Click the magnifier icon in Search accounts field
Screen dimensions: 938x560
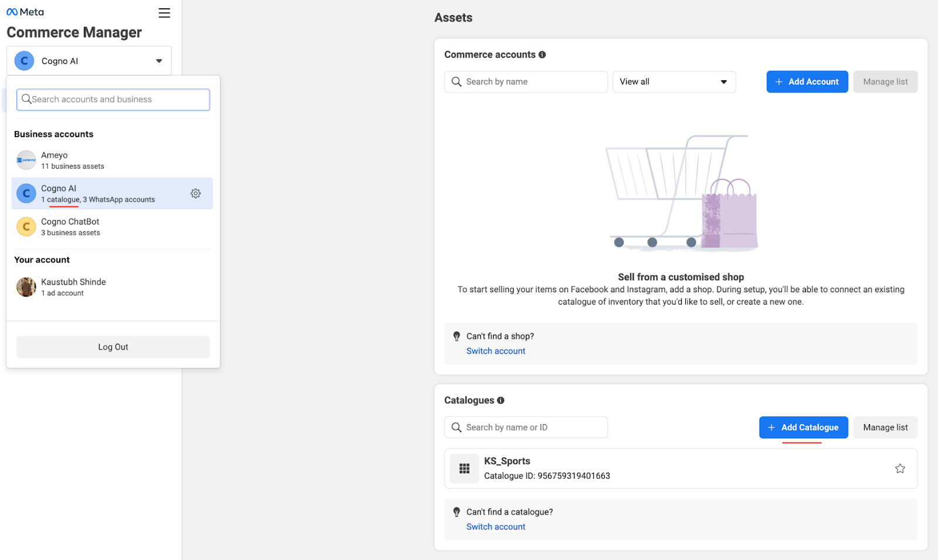[x=26, y=99]
